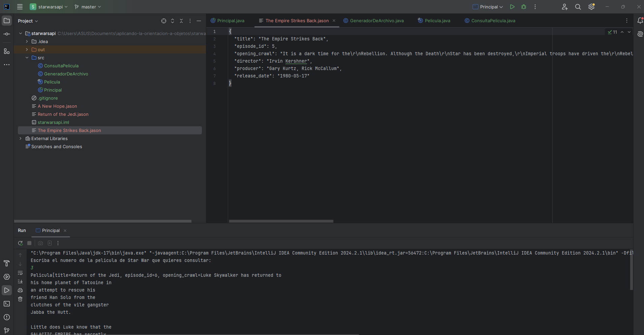
Task: Select Scratches and Consoles node
Action: coord(57,146)
